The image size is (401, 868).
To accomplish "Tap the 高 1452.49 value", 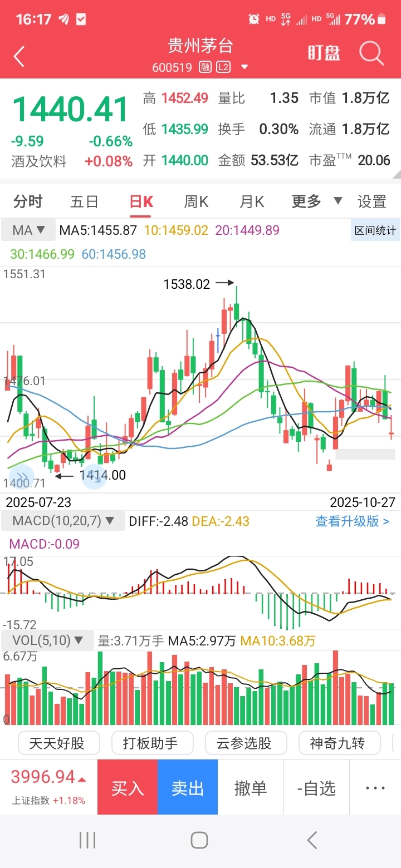I will [175, 98].
